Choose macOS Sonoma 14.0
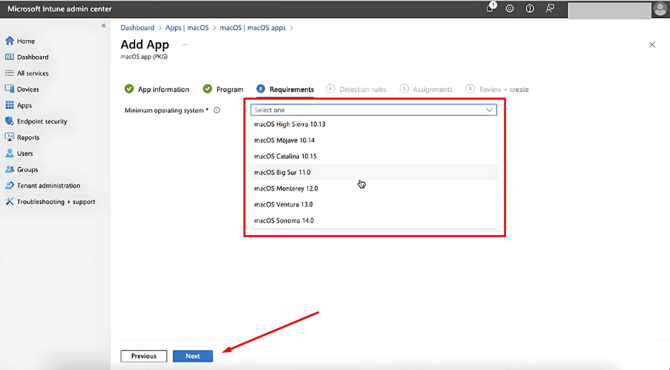Viewport: 670px width, 370px height. [373, 220]
